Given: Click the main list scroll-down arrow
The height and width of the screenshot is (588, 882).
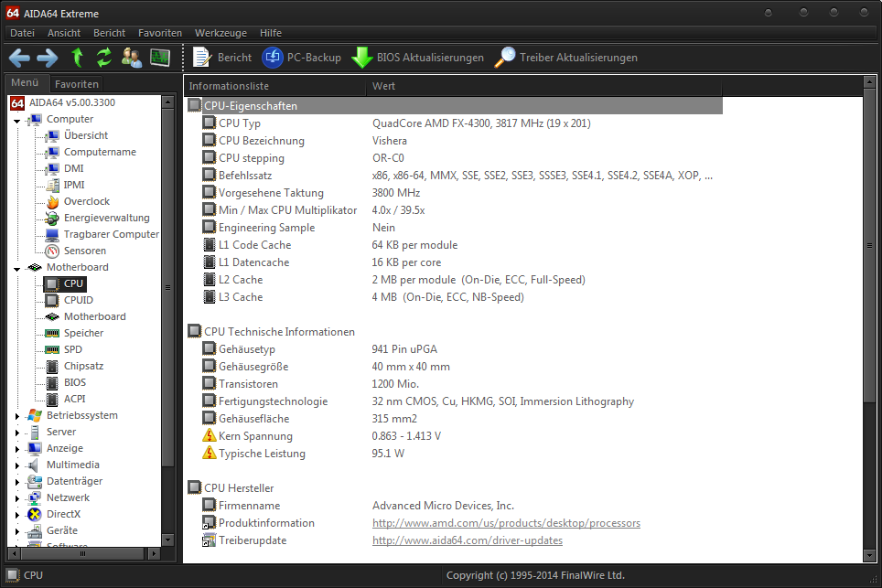Looking at the screenshot, I should click(x=869, y=555).
